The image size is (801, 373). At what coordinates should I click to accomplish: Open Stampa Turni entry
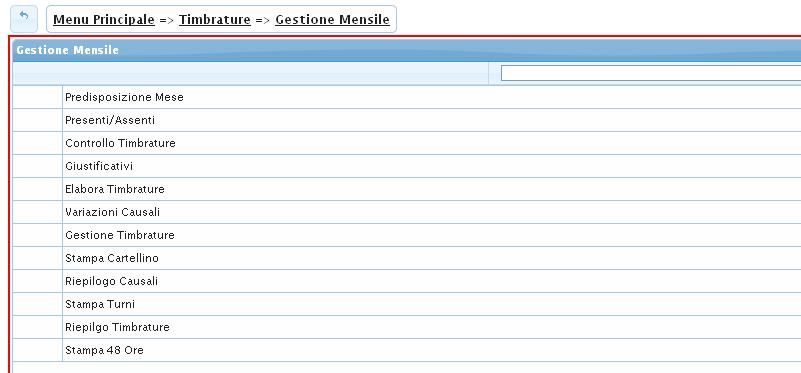coord(100,304)
